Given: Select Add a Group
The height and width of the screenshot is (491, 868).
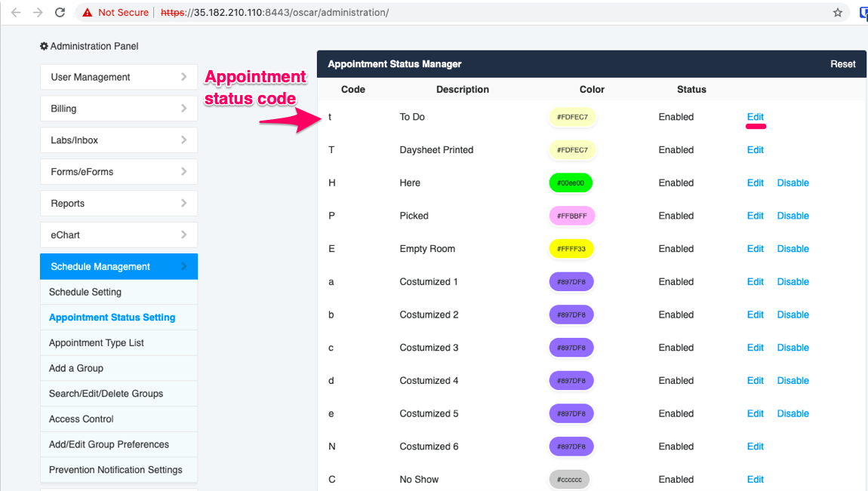Looking at the screenshot, I should (x=119, y=368).
